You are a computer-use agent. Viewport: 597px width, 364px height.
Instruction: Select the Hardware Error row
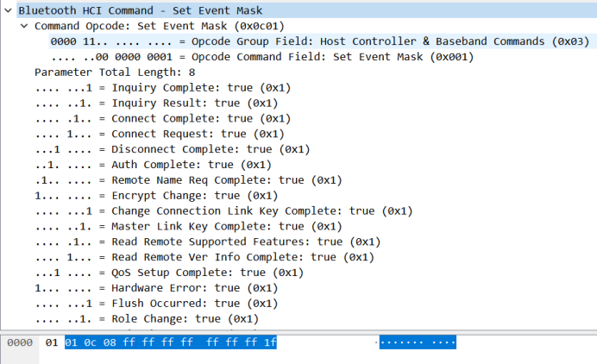(156, 288)
